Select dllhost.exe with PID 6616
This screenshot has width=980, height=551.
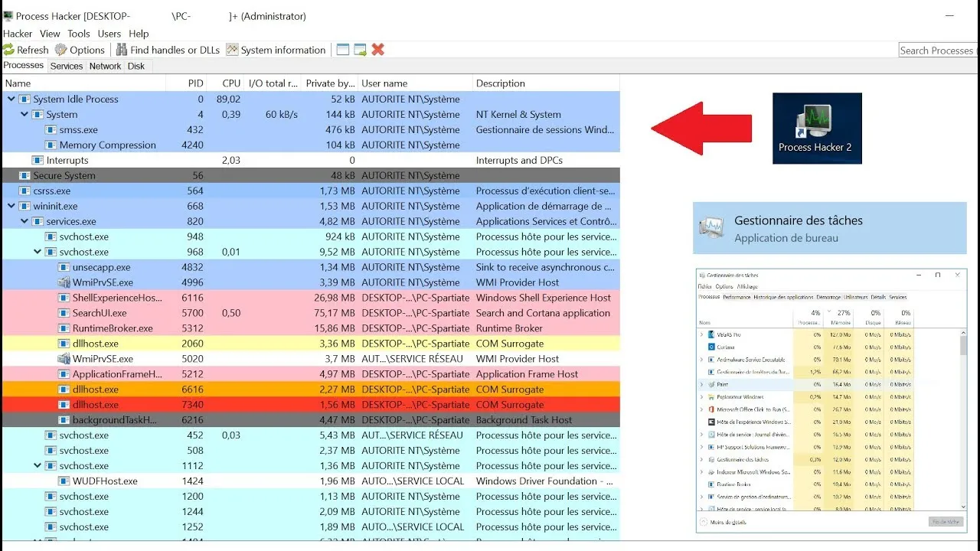310,390
